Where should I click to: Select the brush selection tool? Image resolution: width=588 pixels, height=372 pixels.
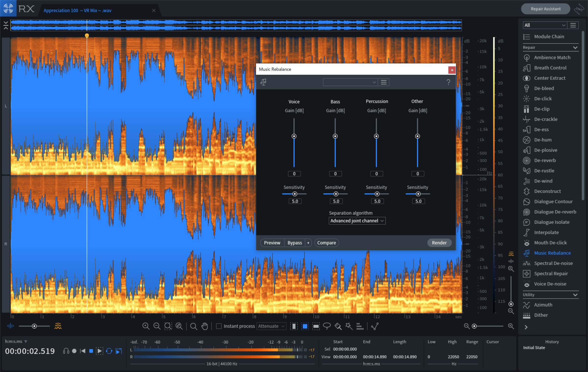[338, 326]
